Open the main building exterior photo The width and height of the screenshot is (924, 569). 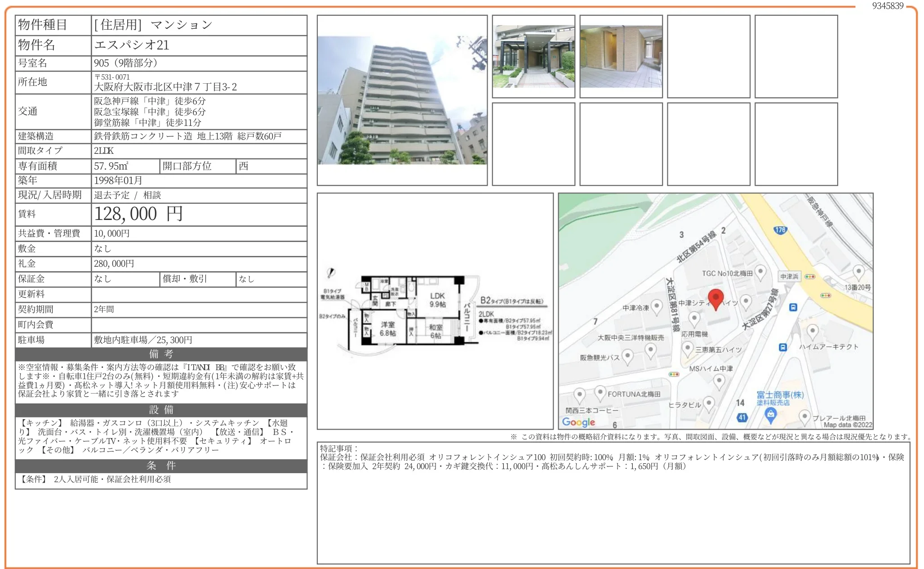[402, 100]
